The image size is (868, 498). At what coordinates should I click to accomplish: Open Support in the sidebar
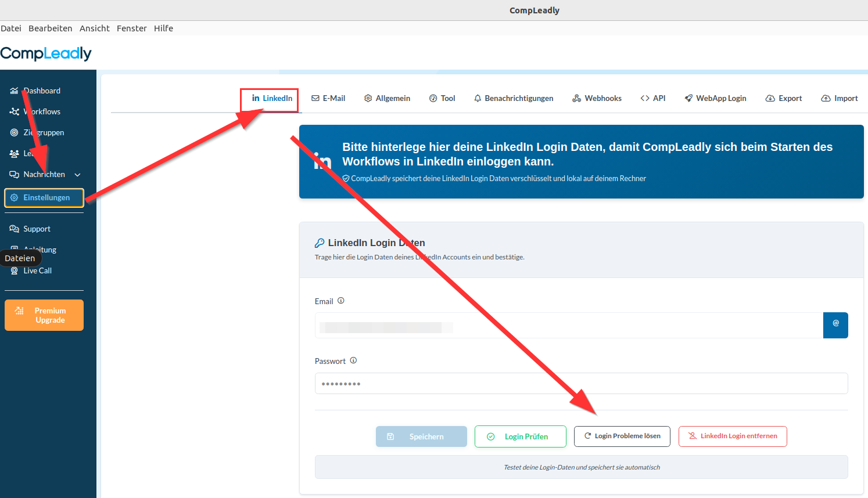pos(30,229)
